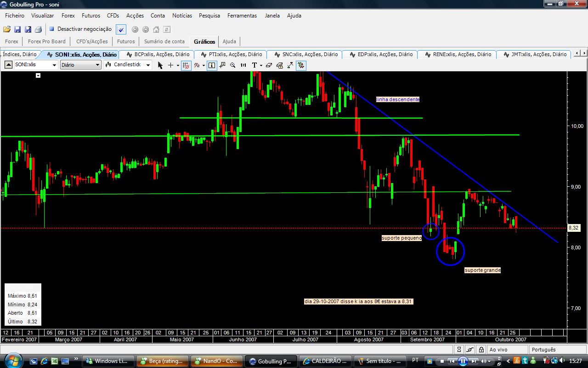588x368 pixels.
Task: Select the eraser tool
Action: click(269, 65)
